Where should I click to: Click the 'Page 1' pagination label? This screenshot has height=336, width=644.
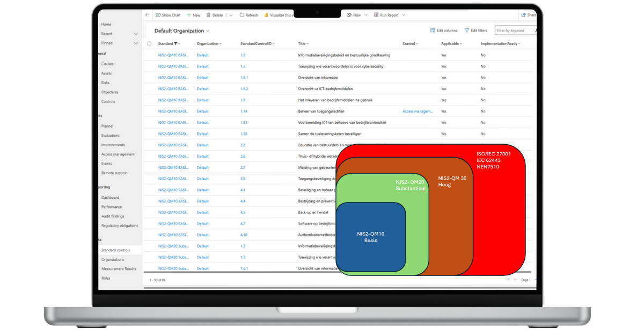[526, 280]
